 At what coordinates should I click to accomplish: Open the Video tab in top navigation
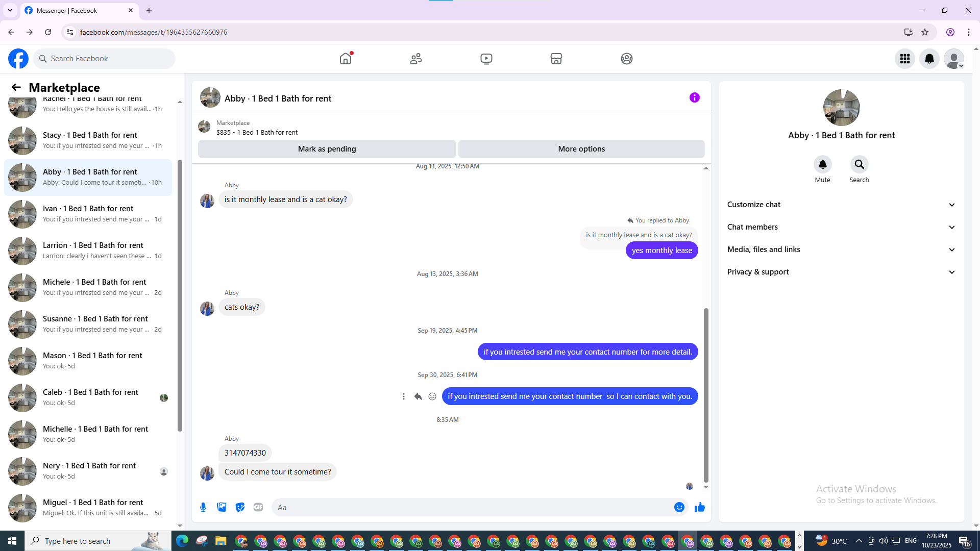(486, 59)
